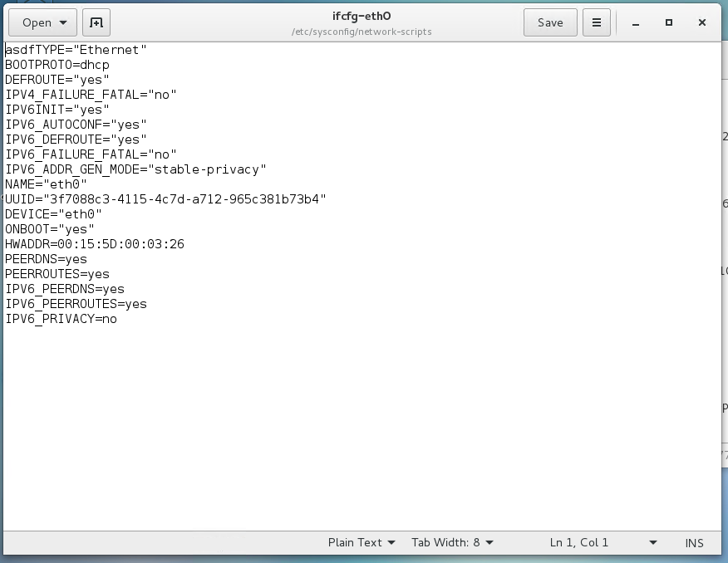Screen dimensions: 728x563
Task: Click the DEFROUTE="yes" line
Action: (x=57, y=80)
